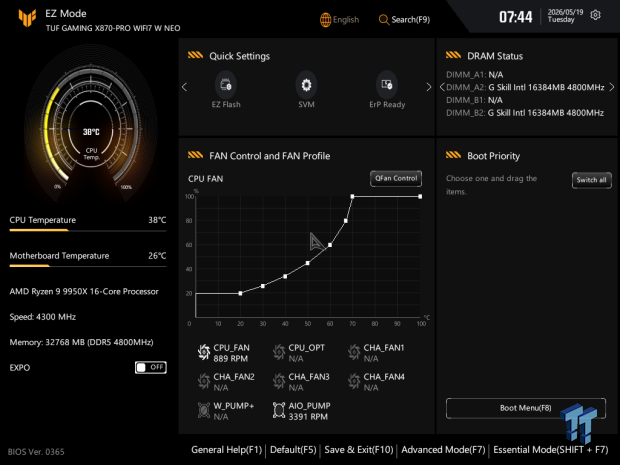Open the EZ Flash utility icon

click(226, 85)
